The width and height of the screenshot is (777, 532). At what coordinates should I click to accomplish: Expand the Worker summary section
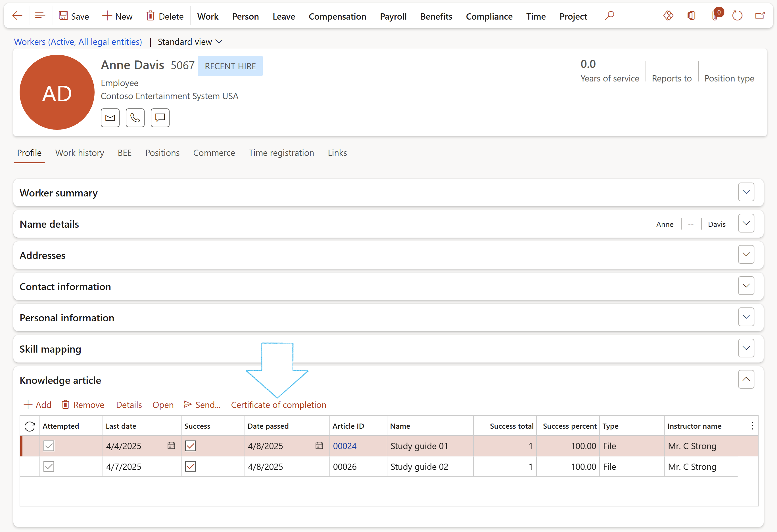[x=746, y=192]
